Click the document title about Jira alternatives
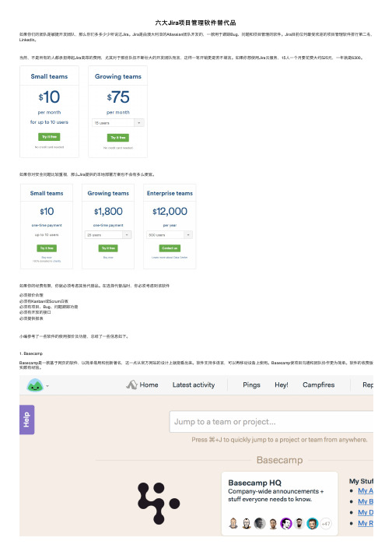392x555 pixels. click(196, 23)
